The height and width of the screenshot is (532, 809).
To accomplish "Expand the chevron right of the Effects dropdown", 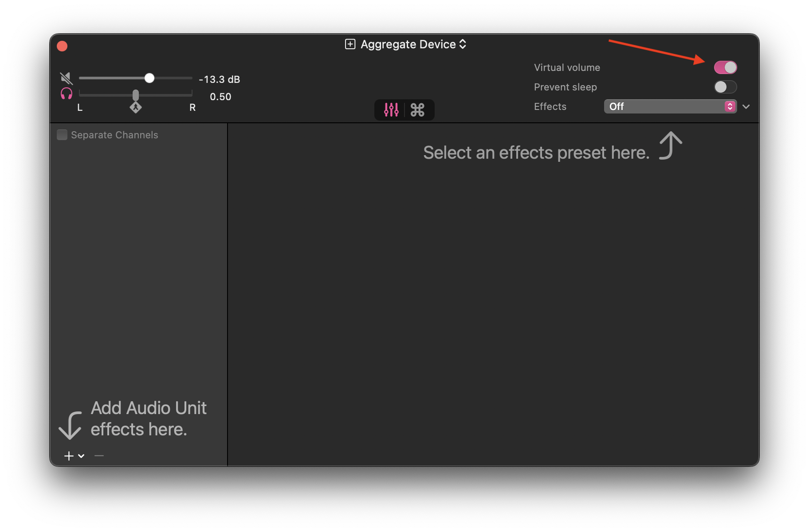I will coord(746,106).
